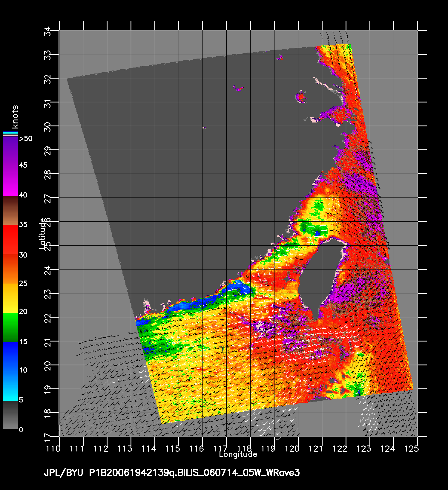Click latitude axis label '24'
The height and width of the screenshot is (490, 448).
click(47, 270)
